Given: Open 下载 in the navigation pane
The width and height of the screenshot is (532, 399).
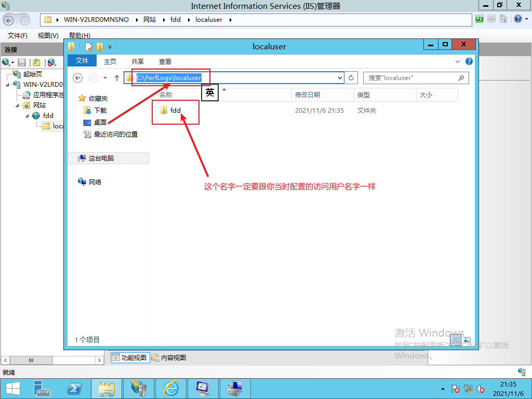Looking at the screenshot, I should click(100, 110).
